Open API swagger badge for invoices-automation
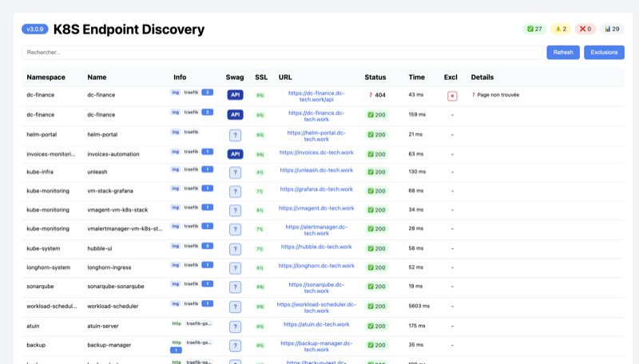Screen dimensions: 639x364 click(x=235, y=154)
